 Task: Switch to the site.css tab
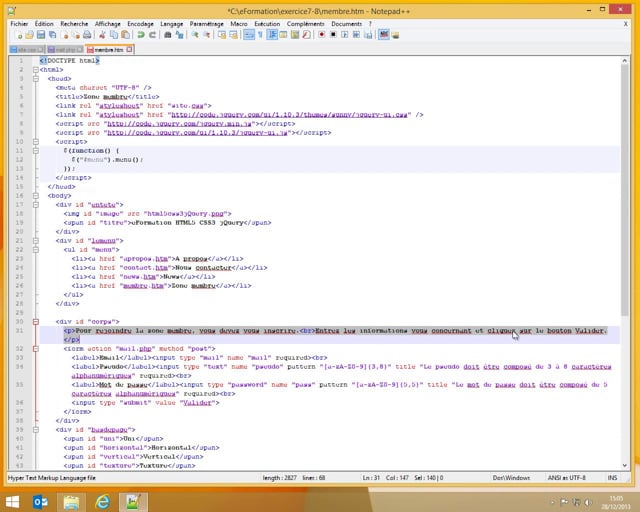pos(27,50)
